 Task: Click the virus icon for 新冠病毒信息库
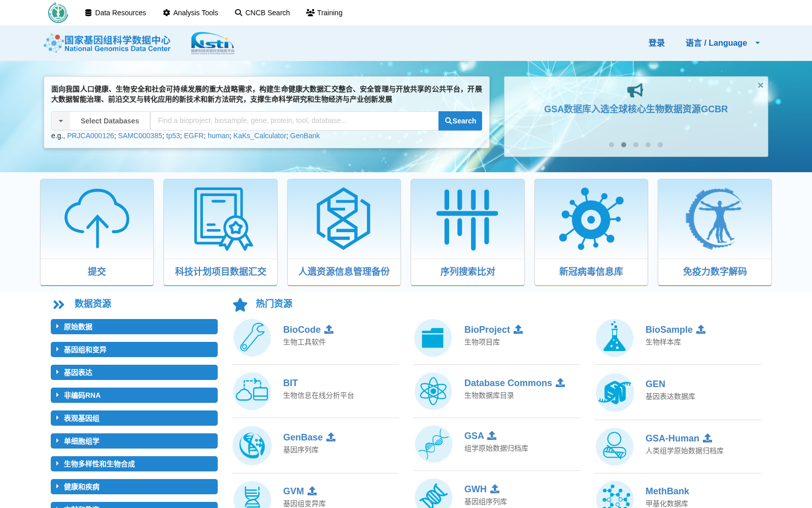[591, 219]
